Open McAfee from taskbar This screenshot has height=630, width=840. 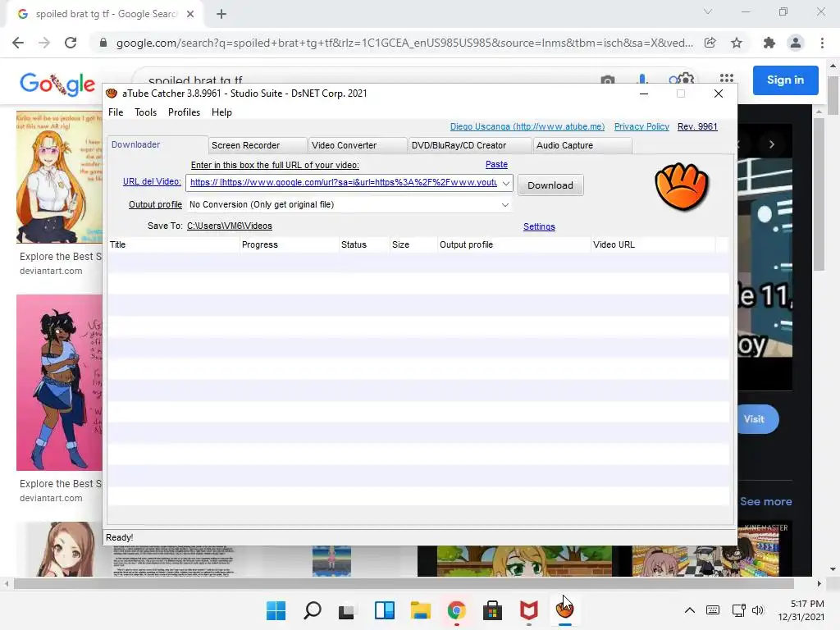tap(529, 610)
